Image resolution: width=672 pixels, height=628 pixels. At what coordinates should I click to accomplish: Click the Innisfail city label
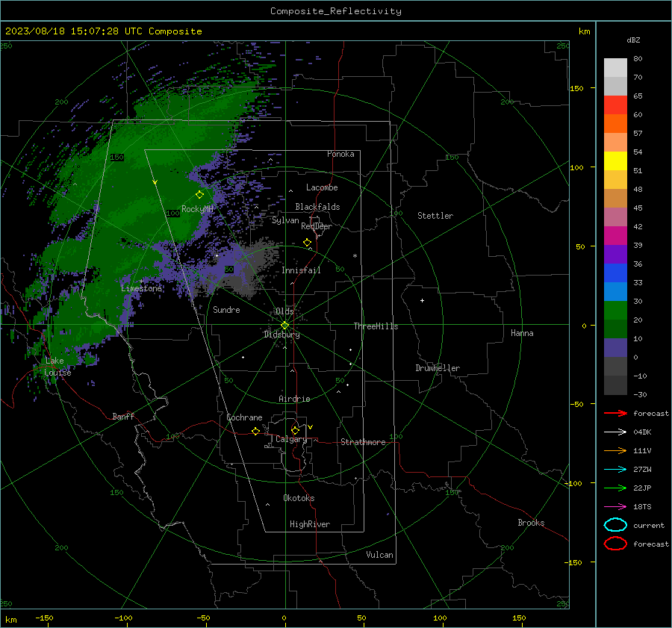point(301,270)
